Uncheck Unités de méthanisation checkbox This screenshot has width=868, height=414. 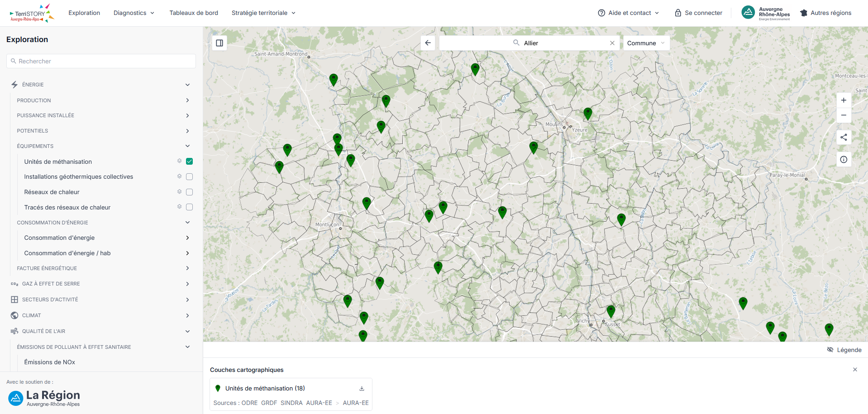[190, 162]
